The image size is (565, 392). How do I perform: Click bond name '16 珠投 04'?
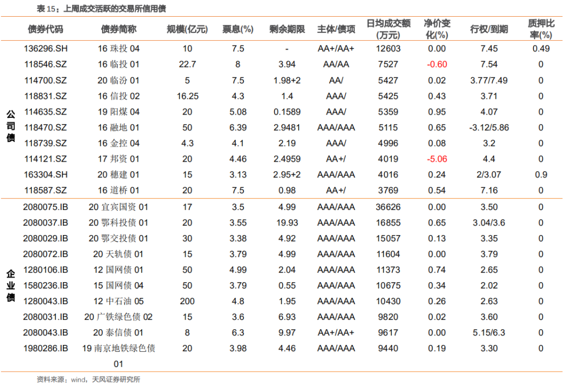click(x=119, y=49)
